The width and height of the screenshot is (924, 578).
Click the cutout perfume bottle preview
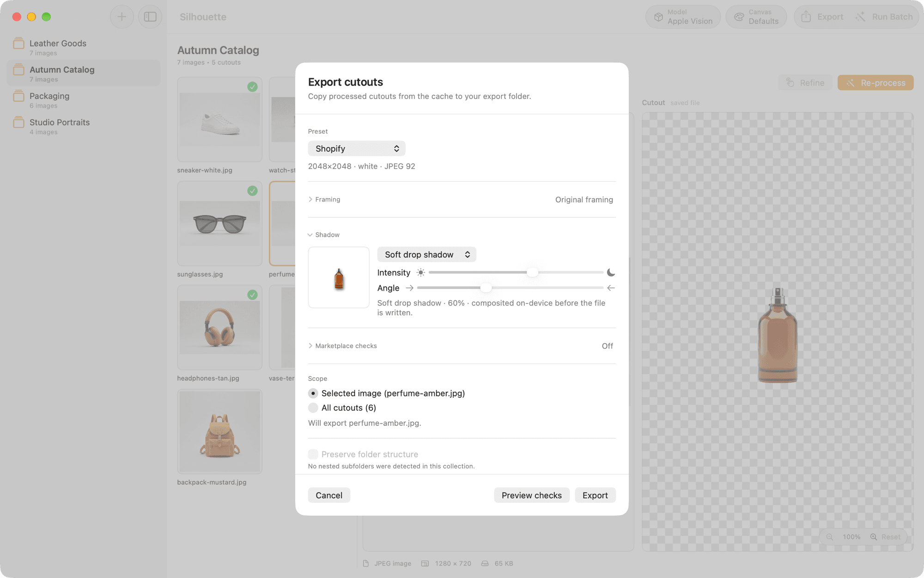(x=778, y=335)
